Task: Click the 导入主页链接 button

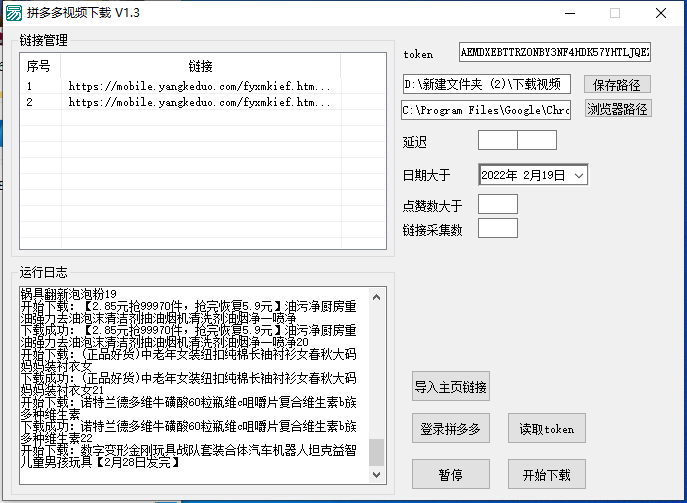Action: [x=451, y=386]
